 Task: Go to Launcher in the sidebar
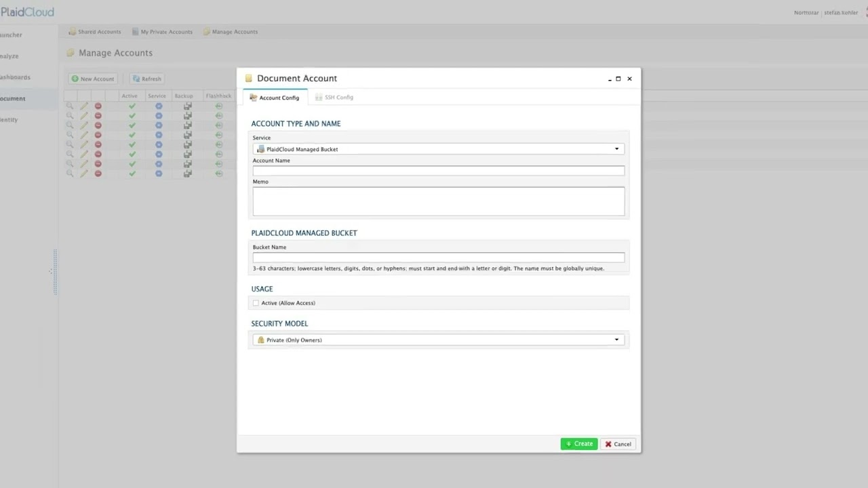(11, 35)
